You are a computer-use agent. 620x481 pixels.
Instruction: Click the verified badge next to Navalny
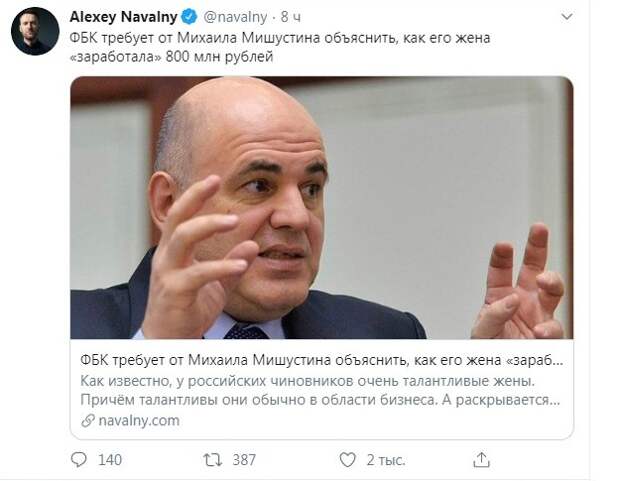(x=189, y=17)
